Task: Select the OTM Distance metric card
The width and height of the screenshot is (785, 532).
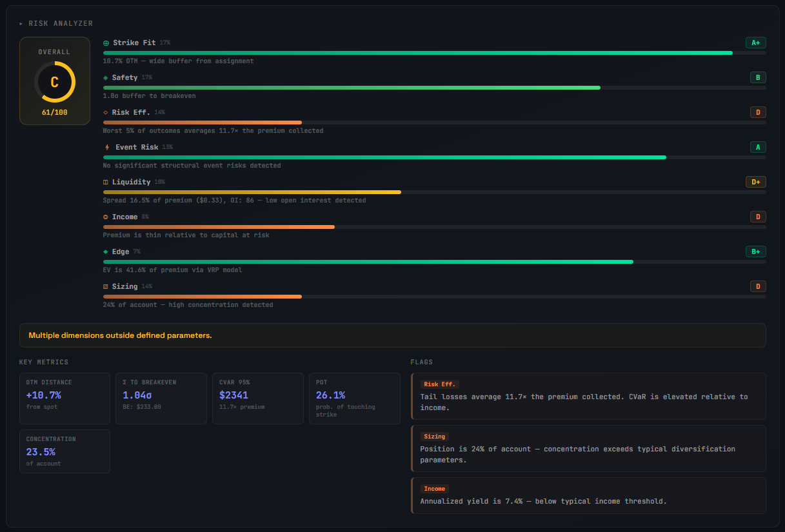Action: (x=65, y=398)
